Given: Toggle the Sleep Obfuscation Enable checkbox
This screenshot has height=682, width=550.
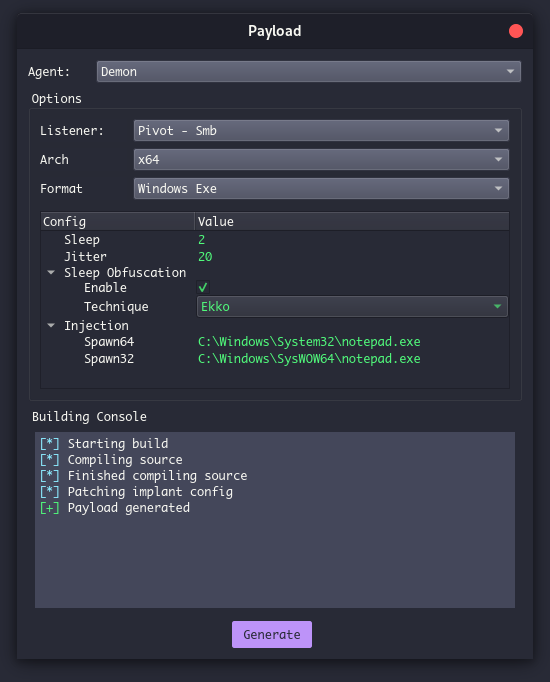Looking at the screenshot, I should (x=203, y=288).
